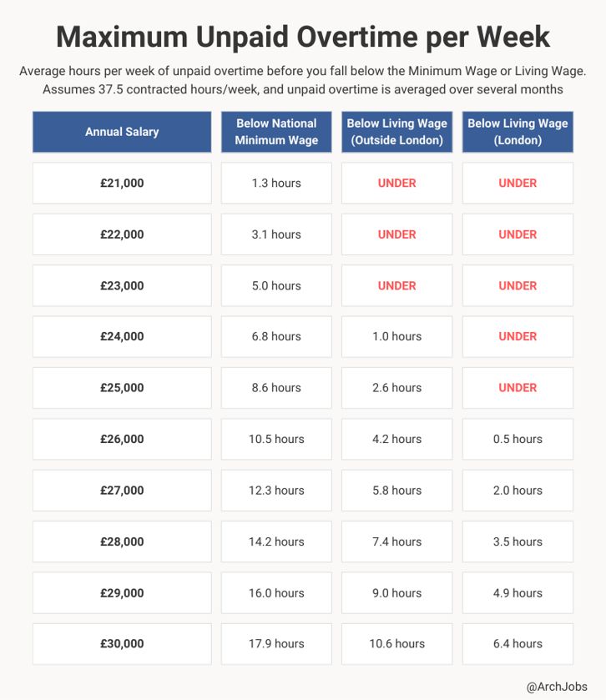Click the Maximum Unpaid Overtime per Week title

tap(303, 37)
